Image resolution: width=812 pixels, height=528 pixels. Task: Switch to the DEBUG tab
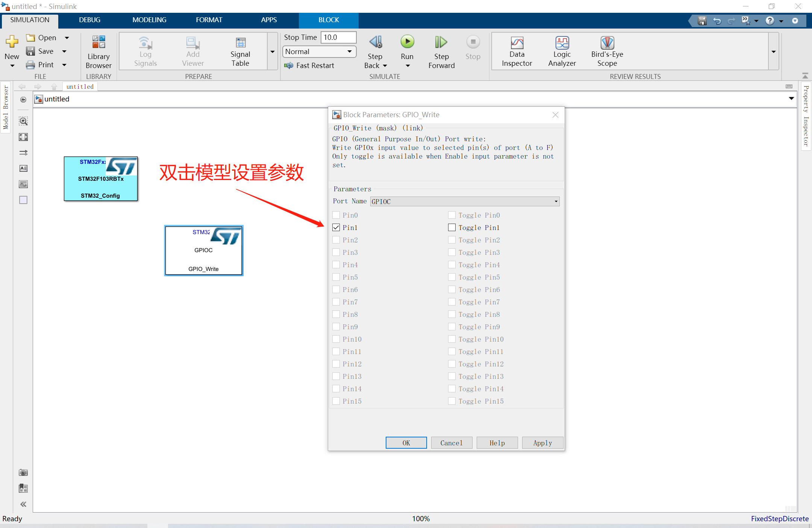tap(89, 20)
